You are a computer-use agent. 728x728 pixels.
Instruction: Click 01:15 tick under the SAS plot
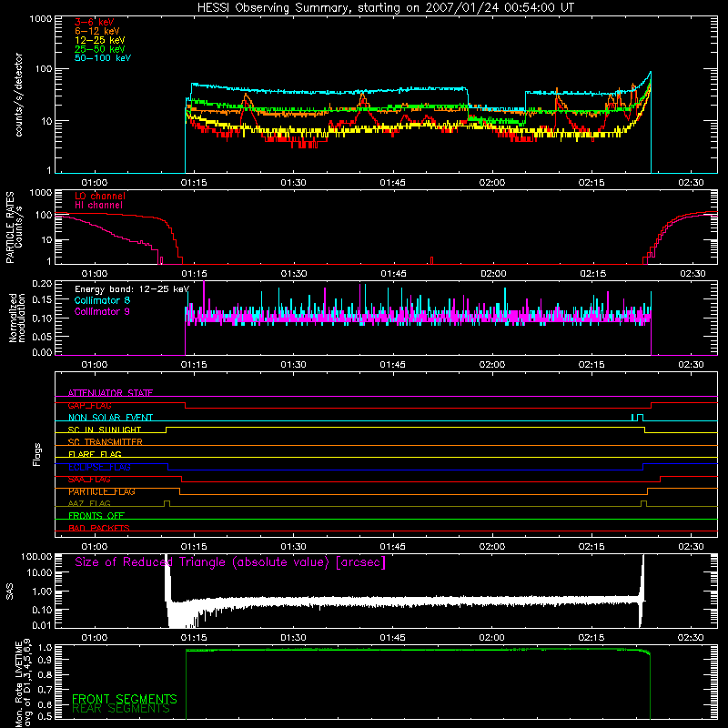pyautogui.click(x=194, y=638)
